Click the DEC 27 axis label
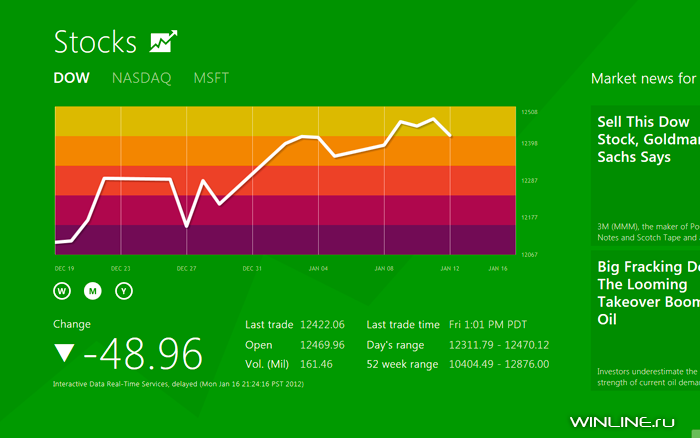This screenshot has height=438, width=700. pyautogui.click(x=186, y=268)
